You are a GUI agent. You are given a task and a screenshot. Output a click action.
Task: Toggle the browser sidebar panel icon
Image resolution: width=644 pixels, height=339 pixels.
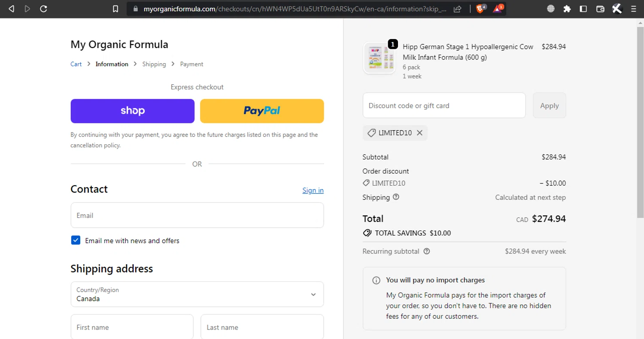click(x=583, y=9)
